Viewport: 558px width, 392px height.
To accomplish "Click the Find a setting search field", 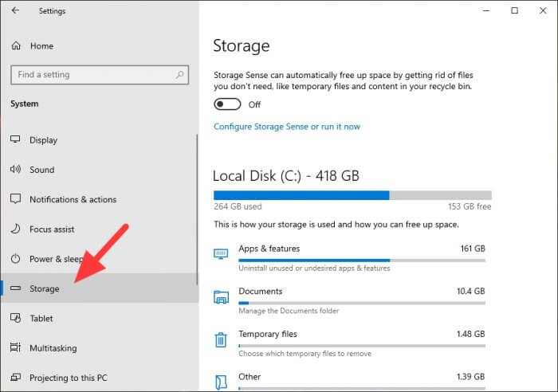I will (x=100, y=75).
